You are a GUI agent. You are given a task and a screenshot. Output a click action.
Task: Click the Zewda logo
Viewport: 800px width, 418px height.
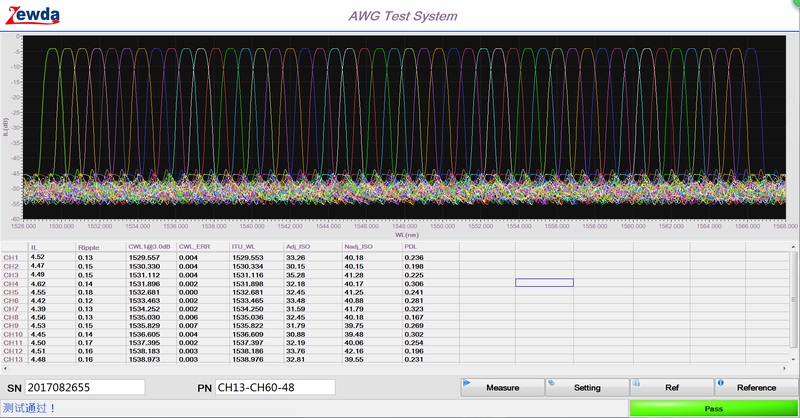tap(33, 15)
